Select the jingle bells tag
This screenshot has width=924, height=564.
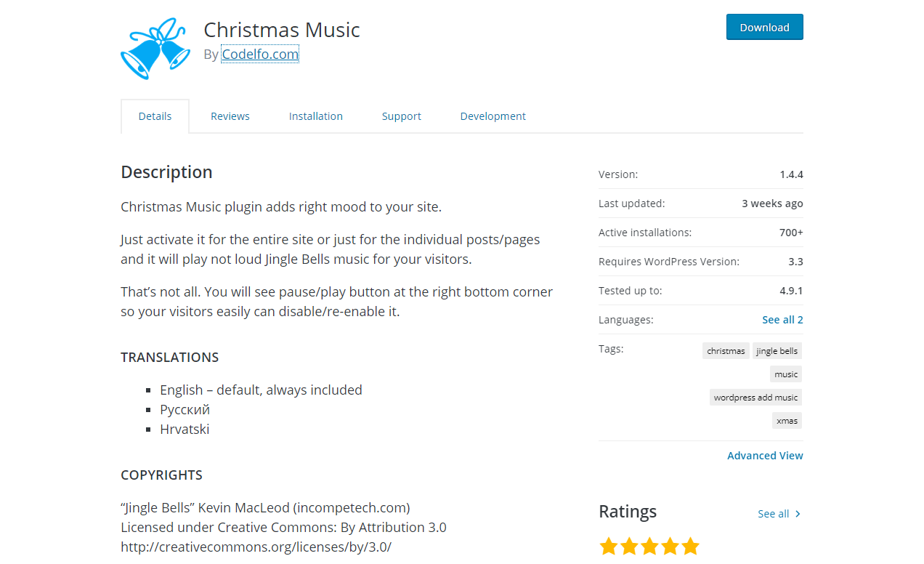coord(777,351)
